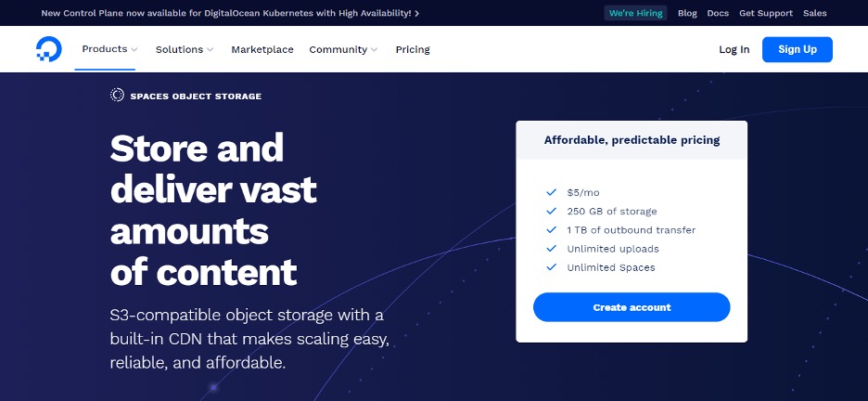Click the DigitalOcean logo icon

pyautogui.click(x=48, y=50)
